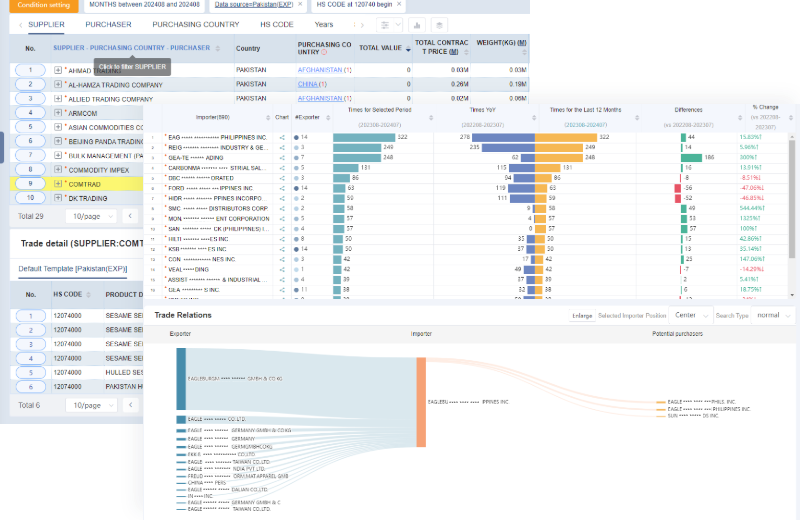Expand the AL-HAMZA TRADING COMPANY row
Image resolution: width=800 pixels, height=520 pixels.
pyautogui.click(x=58, y=85)
